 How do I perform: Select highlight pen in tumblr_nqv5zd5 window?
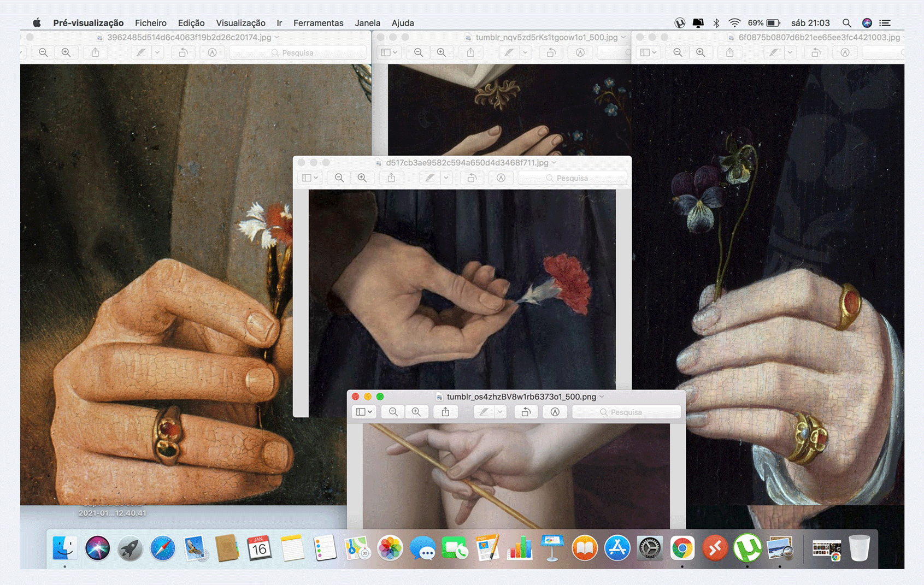(x=509, y=52)
